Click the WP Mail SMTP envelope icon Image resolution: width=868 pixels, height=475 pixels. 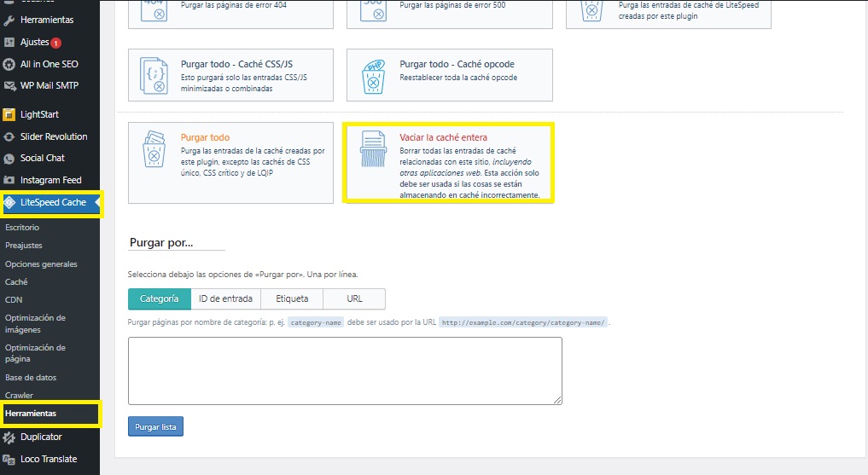pyautogui.click(x=9, y=85)
